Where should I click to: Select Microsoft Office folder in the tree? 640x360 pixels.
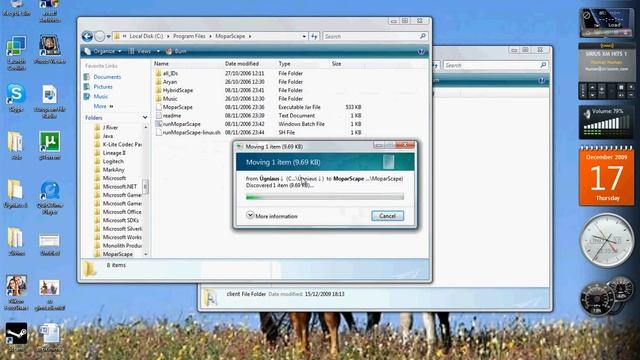(122, 212)
